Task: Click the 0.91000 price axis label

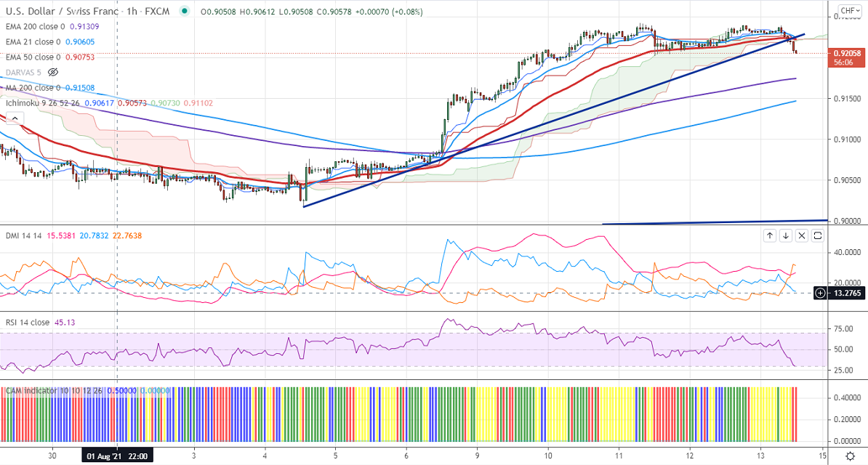Action: 847,139
